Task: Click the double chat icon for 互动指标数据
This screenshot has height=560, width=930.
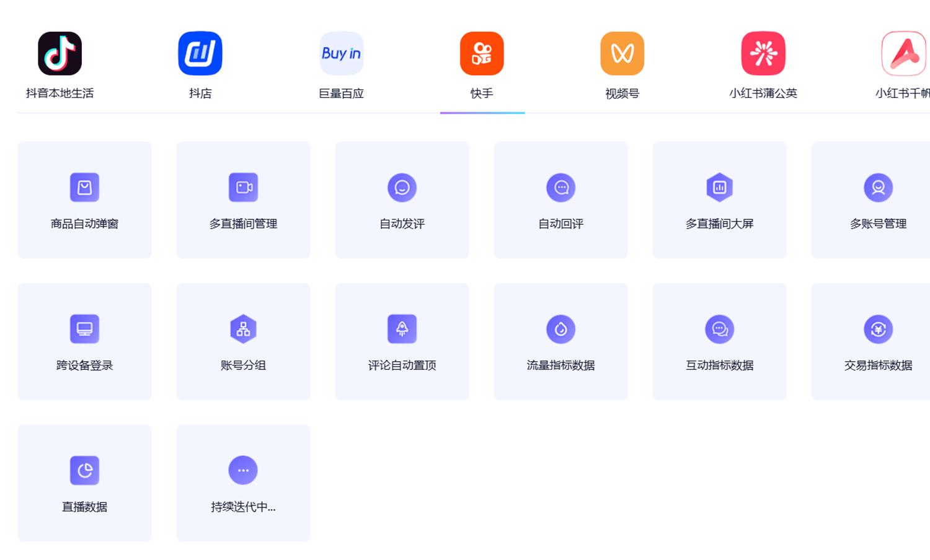Action: point(719,329)
